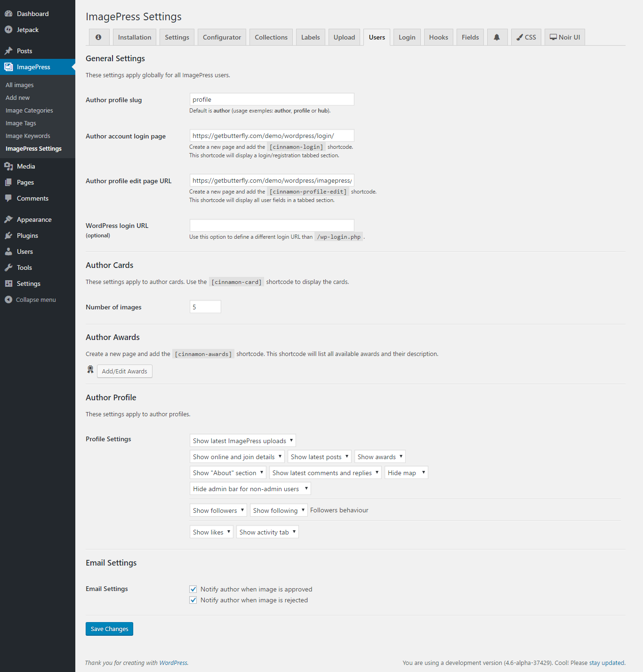Viewport: 643px width, 672px height.
Task: Open the Show followers dropdown
Action: (218, 510)
